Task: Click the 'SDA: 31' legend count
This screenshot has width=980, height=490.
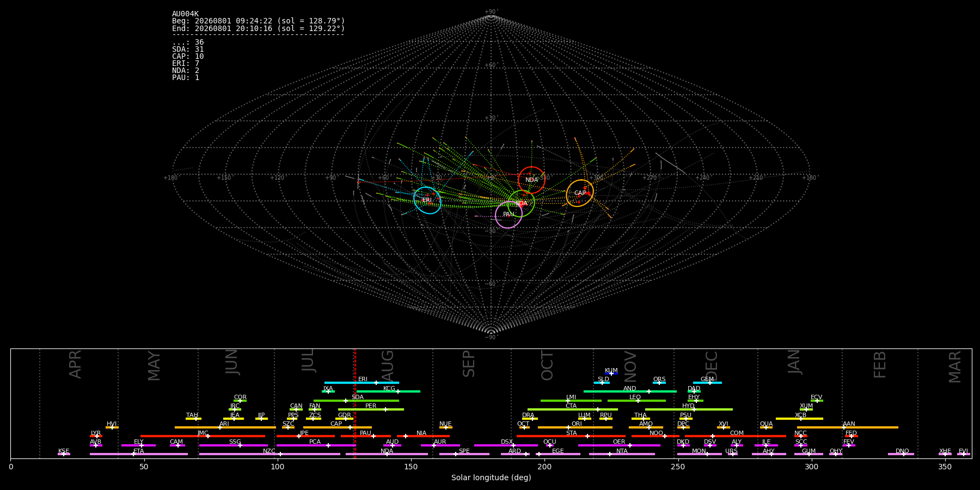Action: 188,50
